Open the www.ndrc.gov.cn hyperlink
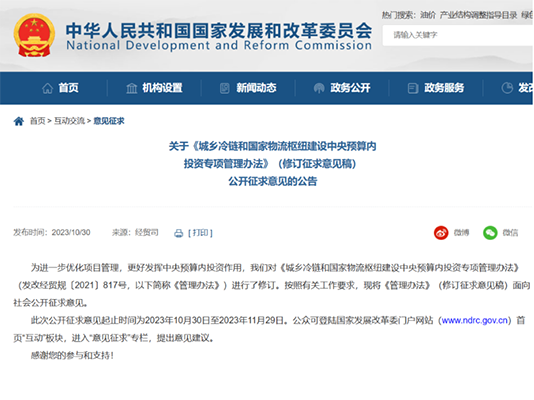Viewport: 534px width, 400px height. 475,320
